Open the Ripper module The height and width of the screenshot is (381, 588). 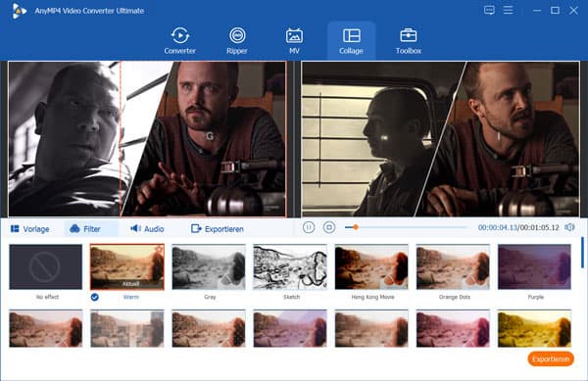click(237, 41)
